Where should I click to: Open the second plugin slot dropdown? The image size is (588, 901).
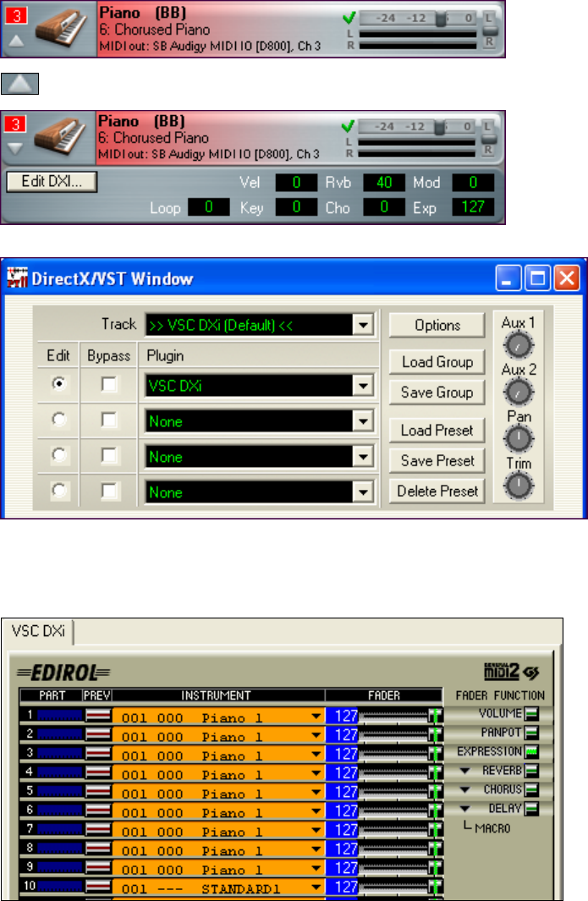363,421
